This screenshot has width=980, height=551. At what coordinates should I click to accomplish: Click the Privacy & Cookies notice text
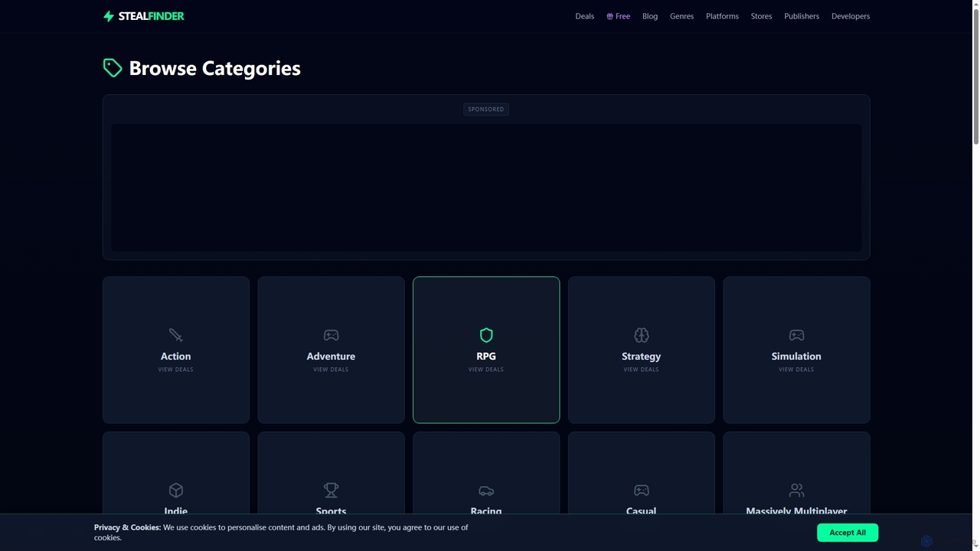[x=281, y=533]
